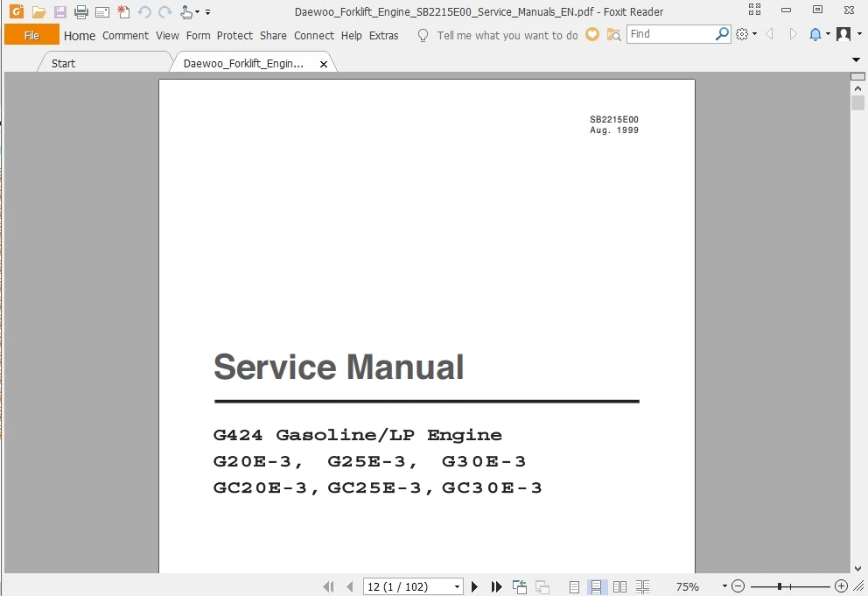Open the notification bell dropdown arrow
Screen dimensions: 868x596
(828, 34)
